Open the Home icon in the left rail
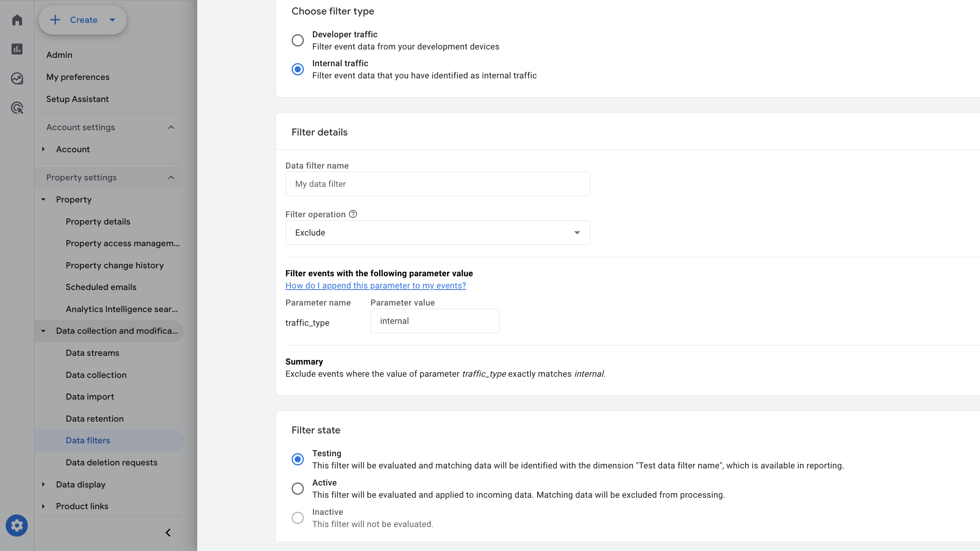Viewport: 980px width, 551px height. (x=17, y=20)
